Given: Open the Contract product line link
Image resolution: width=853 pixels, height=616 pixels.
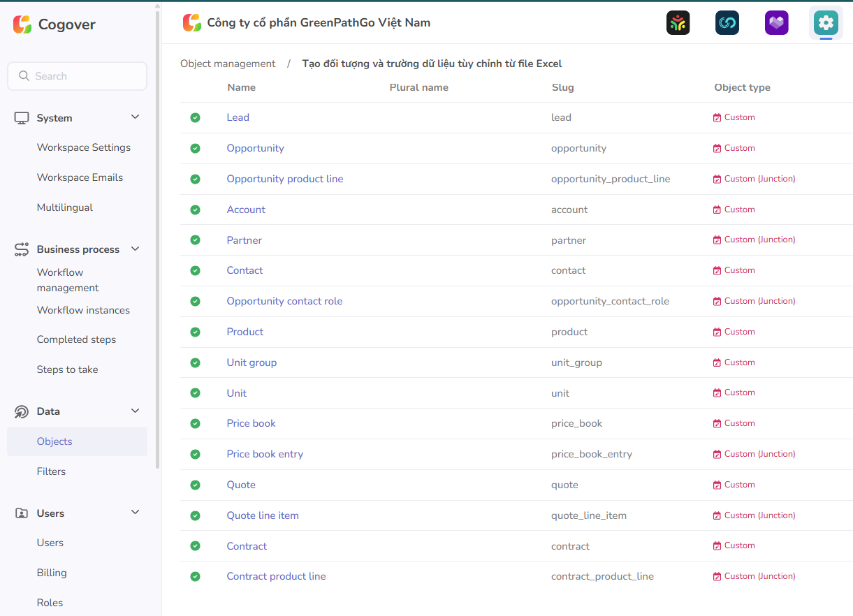Looking at the screenshot, I should [x=276, y=576].
